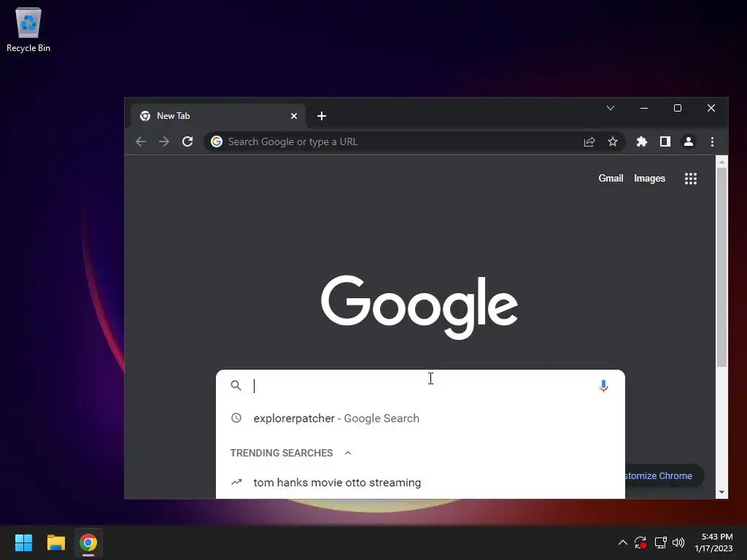Select tom hanks movie otto streaming suggestion

point(421,483)
